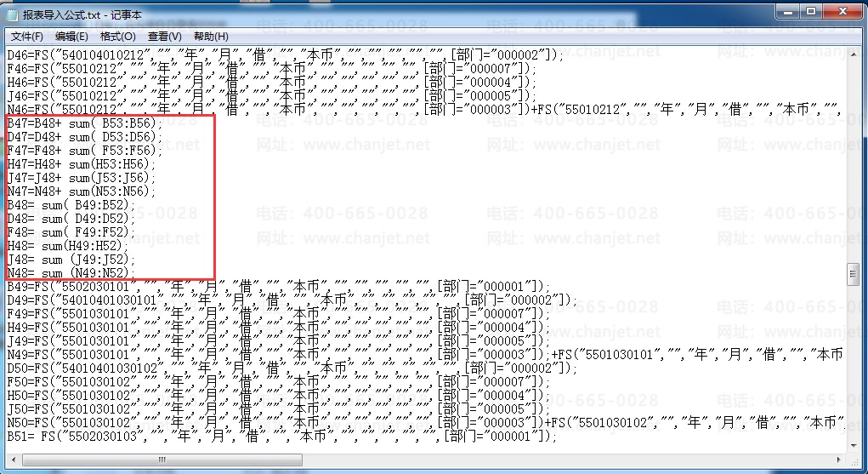Click the line D47=D48+ sum( D53:D56);
The image size is (868, 474).
pos(85,136)
